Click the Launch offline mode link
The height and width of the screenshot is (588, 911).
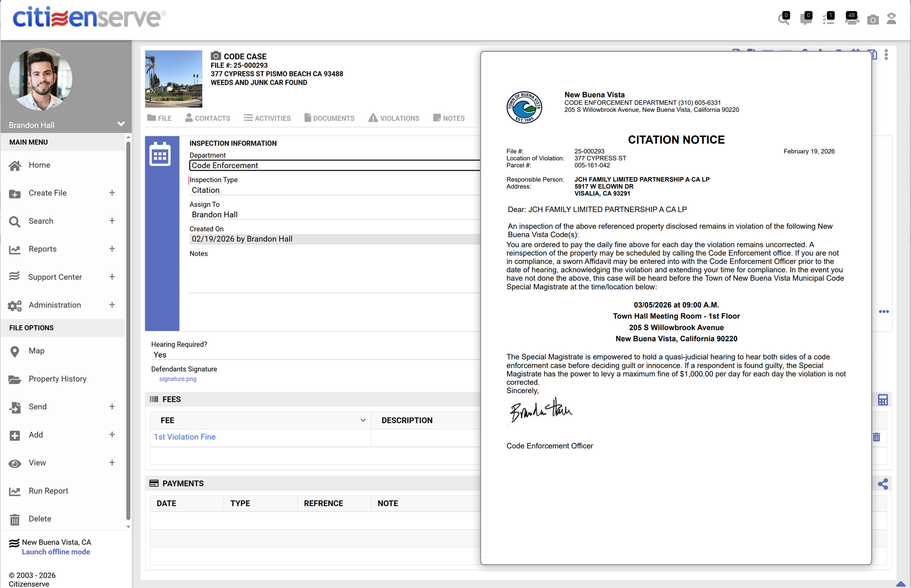tap(56, 552)
